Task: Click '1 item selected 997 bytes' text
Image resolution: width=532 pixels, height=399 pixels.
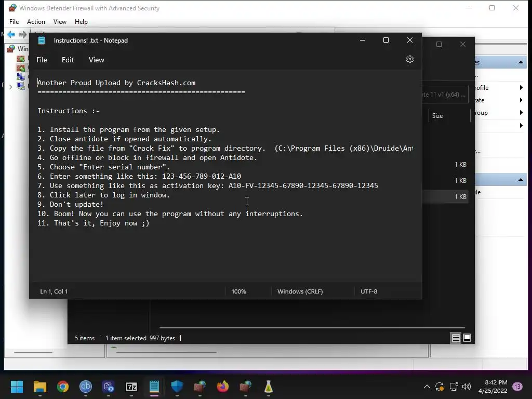Action: [140, 338]
